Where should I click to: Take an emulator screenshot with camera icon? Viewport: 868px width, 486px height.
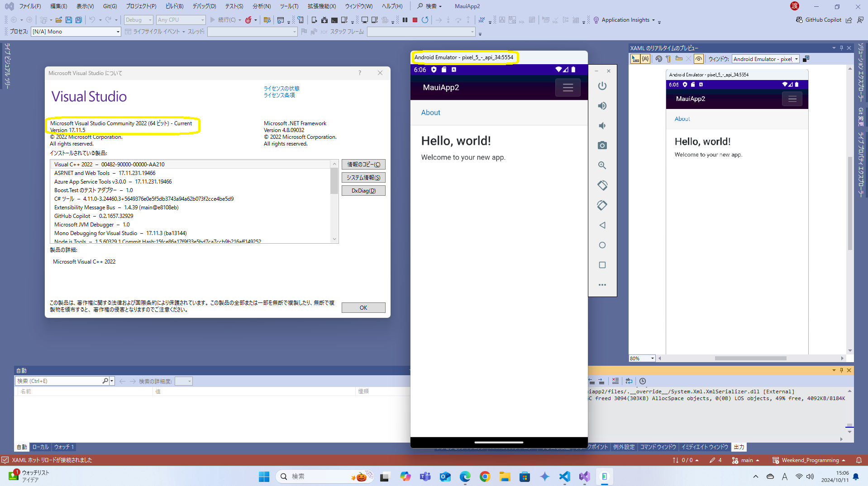pos(602,146)
